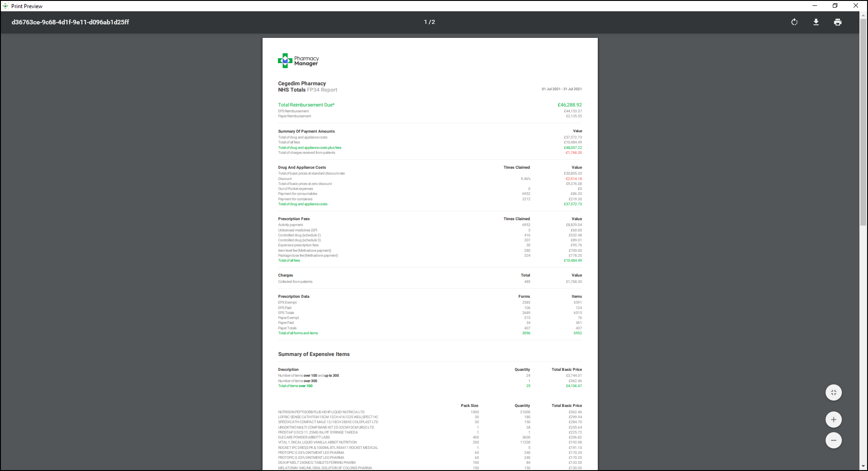Click the scrollbar down arrow
This screenshot has height=471, width=868.
[863, 466]
